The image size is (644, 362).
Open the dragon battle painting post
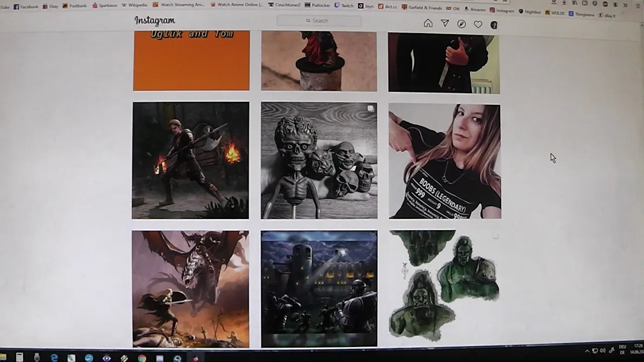[x=190, y=289]
